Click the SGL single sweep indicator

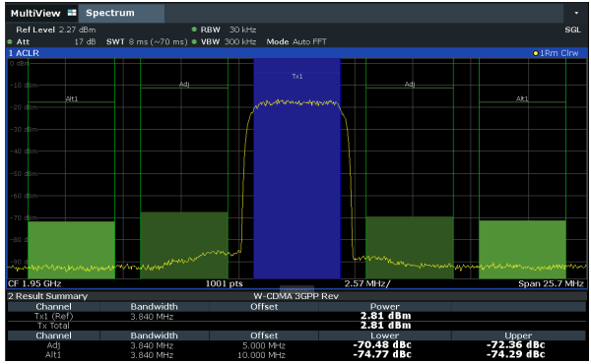point(572,30)
